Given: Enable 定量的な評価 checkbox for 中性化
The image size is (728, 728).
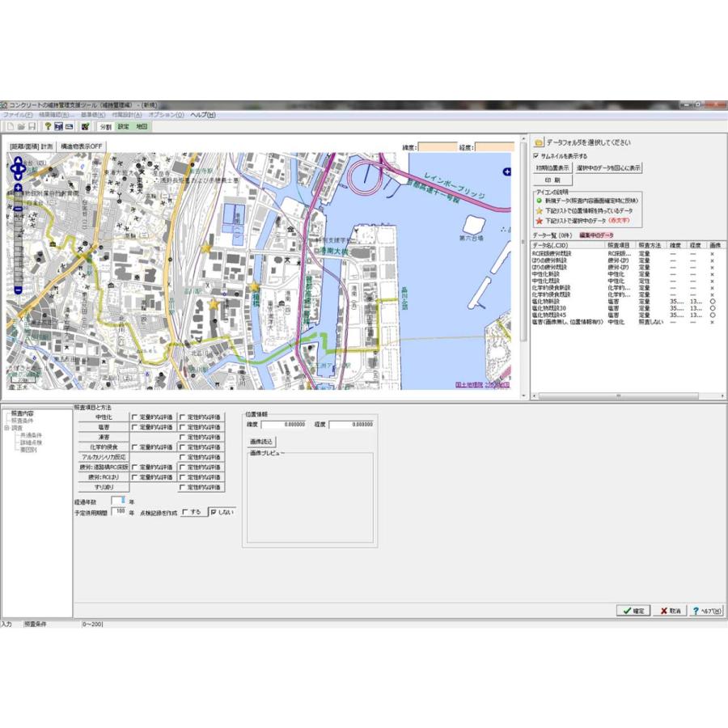Looking at the screenshot, I should [134, 417].
